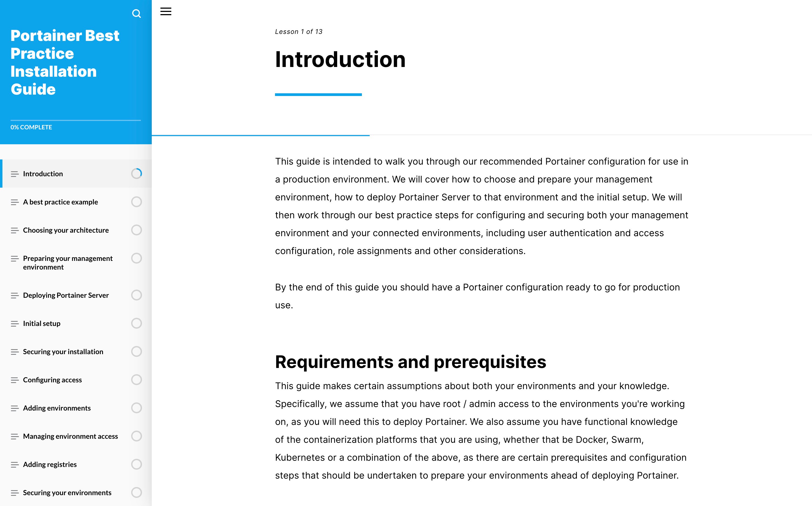This screenshot has height=506, width=812.
Task: Expand the Securing your environments lesson
Action: pyautogui.click(x=67, y=492)
